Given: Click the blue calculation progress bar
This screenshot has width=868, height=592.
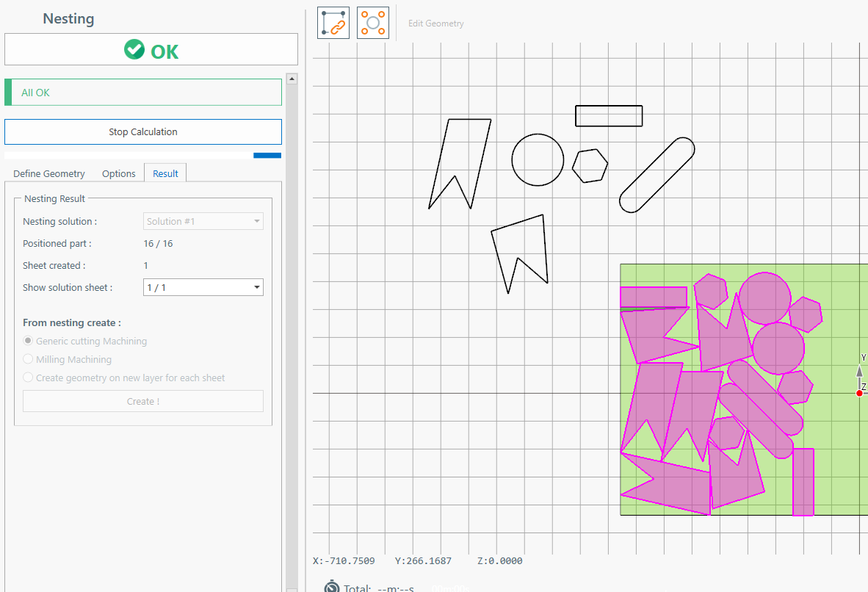Looking at the screenshot, I should click(x=267, y=155).
